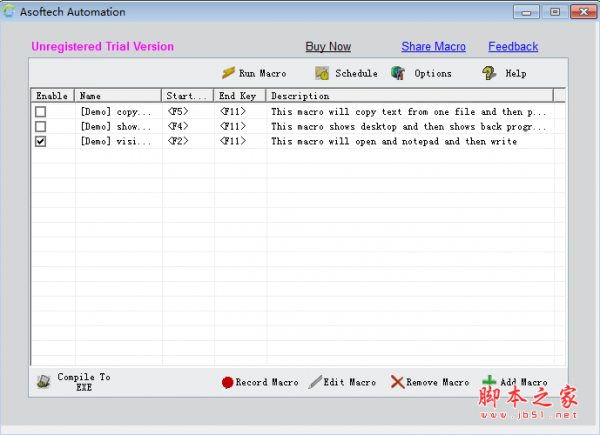Select the [Demo] show... macro name

coord(116,127)
